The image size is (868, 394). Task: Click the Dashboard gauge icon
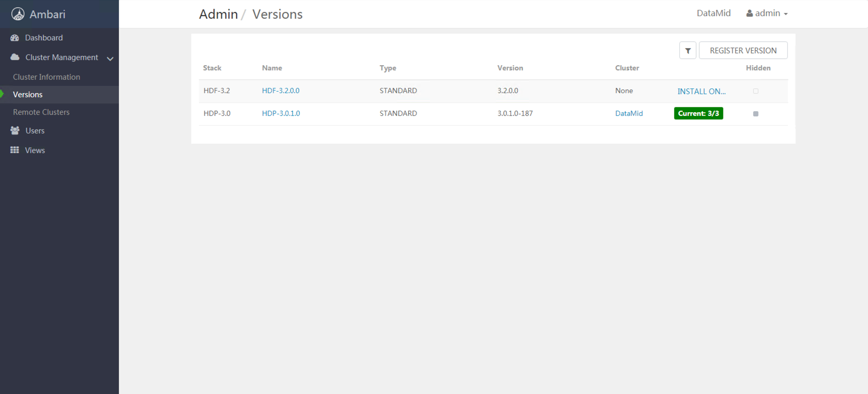[x=14, y=38]
